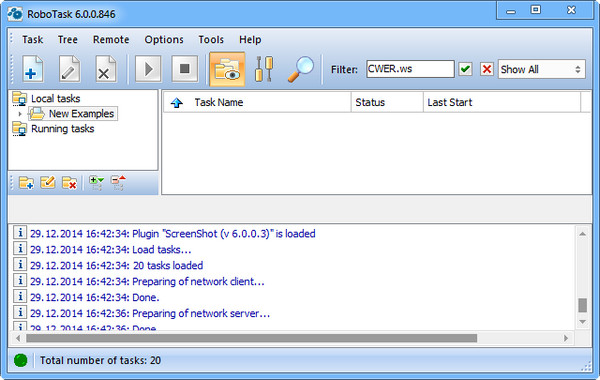Open the Tree menu

(68, 39)
